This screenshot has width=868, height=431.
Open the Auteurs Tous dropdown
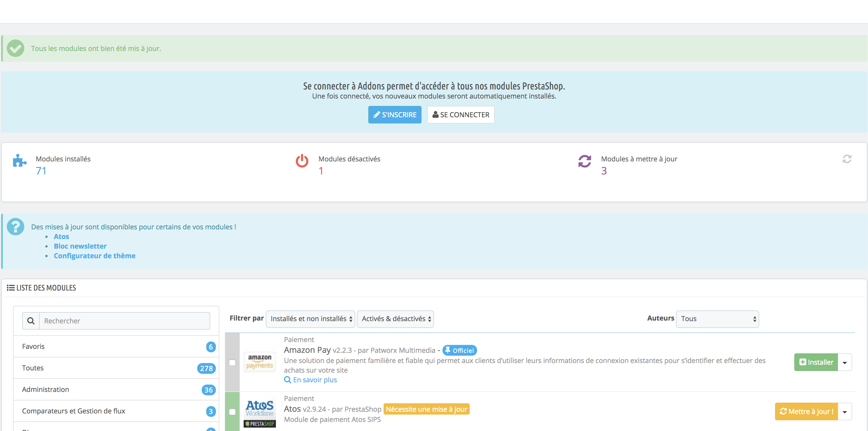717,319
